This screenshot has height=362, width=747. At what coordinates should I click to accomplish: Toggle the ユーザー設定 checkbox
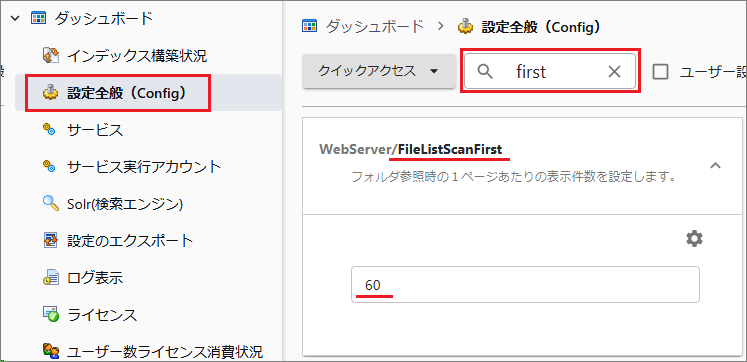click(660, 72)
